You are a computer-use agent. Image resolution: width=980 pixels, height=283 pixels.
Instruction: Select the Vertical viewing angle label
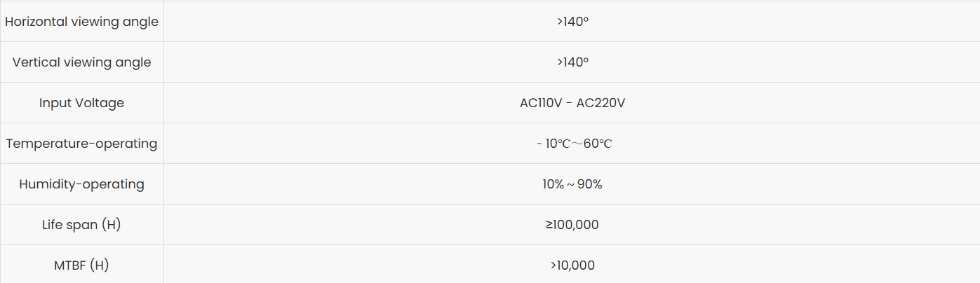click(x=81, y=62)
